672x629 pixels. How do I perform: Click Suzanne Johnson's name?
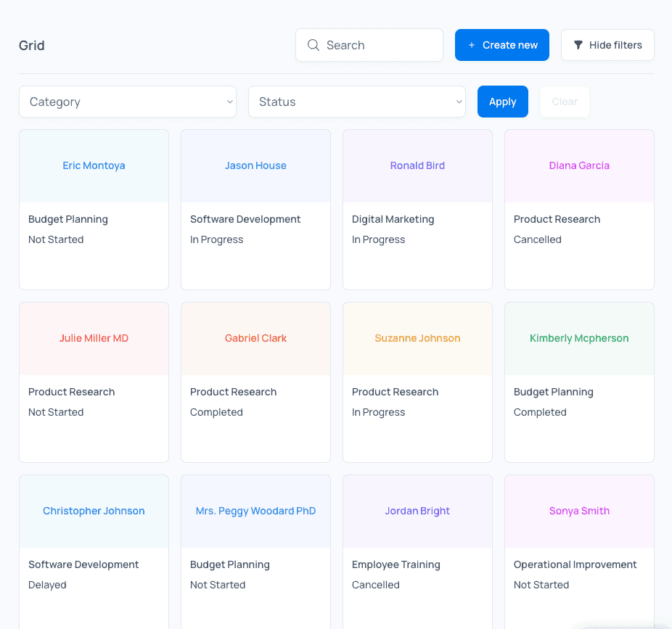pos(417,338)
